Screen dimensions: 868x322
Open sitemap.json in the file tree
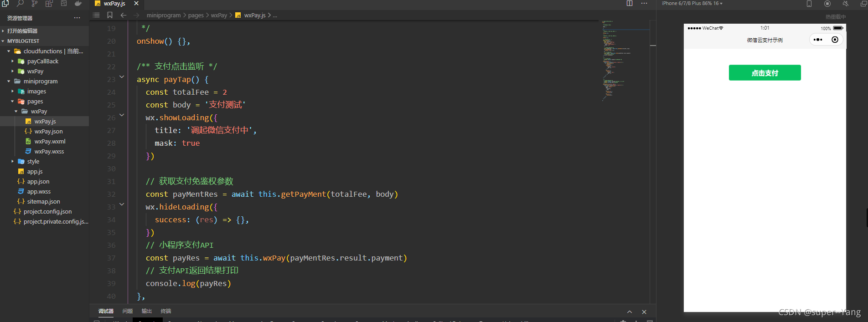coord(45,201)
